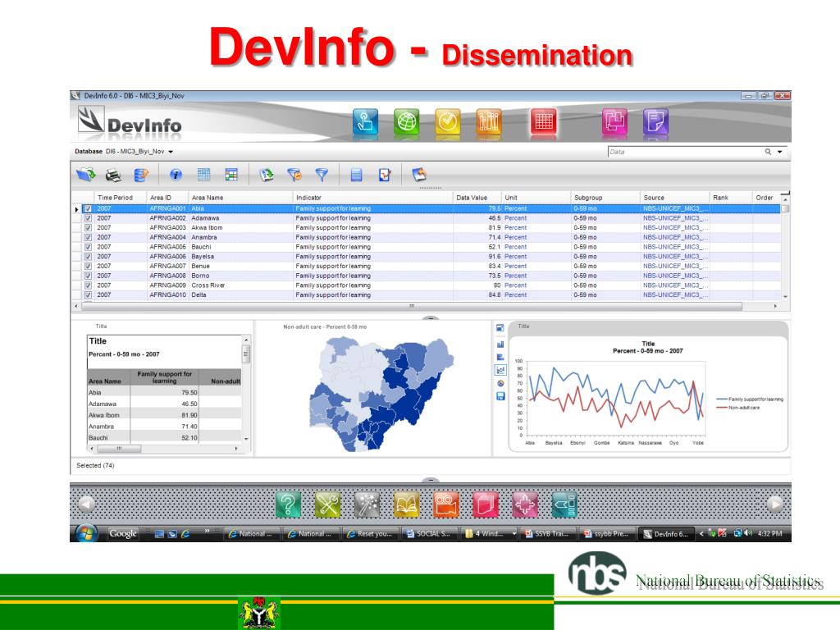This screenshot has height=630, width=840.
Task: Click the funnel filter with clock icon
Action: tap(294, 175)
